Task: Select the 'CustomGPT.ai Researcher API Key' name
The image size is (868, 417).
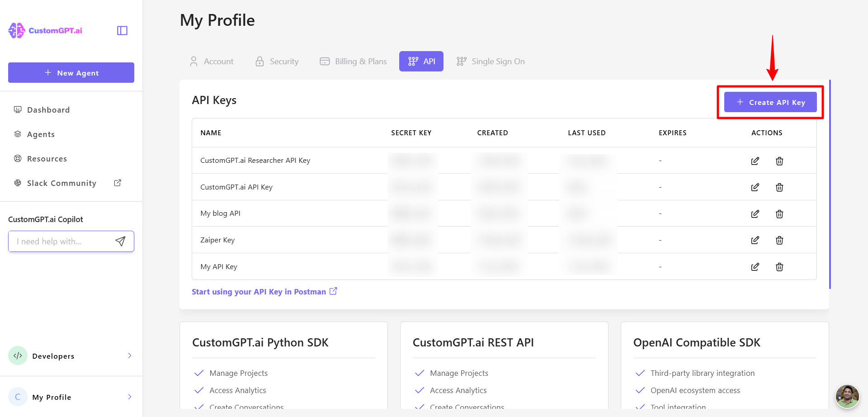Action: [x=255, y=161]
